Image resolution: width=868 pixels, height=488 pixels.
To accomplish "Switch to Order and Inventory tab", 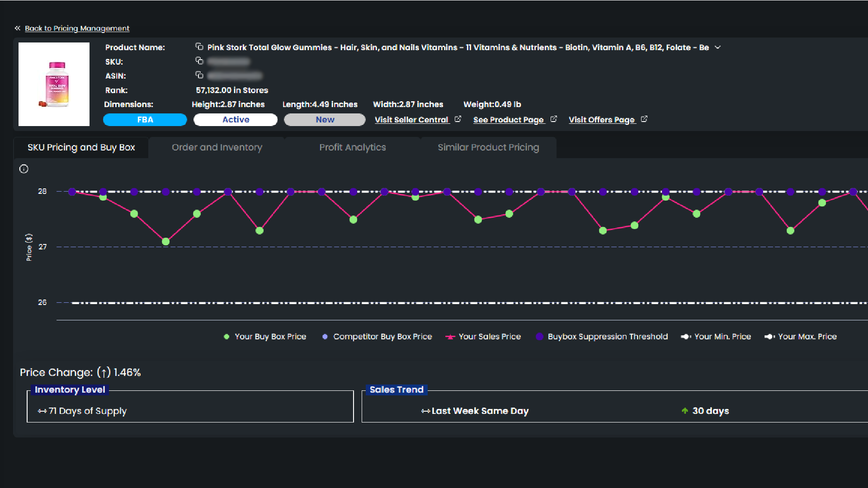I will pos(217,147).
